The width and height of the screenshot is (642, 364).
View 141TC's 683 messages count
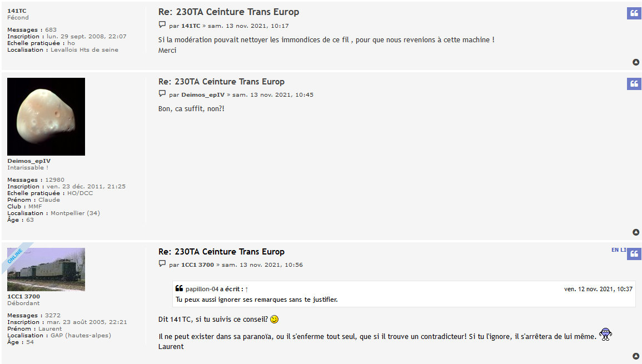click(x=51, y=30)
